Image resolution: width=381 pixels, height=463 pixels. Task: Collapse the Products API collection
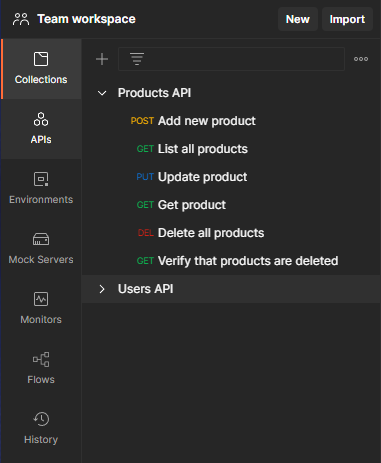[102, 93]
